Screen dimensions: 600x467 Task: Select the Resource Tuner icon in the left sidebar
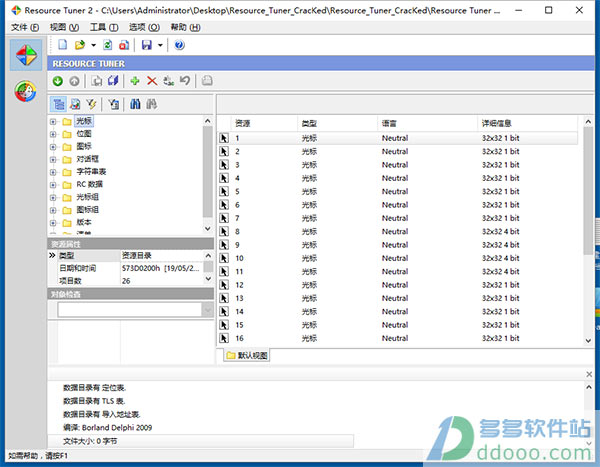pyautogui.click(x=26, y=55)
